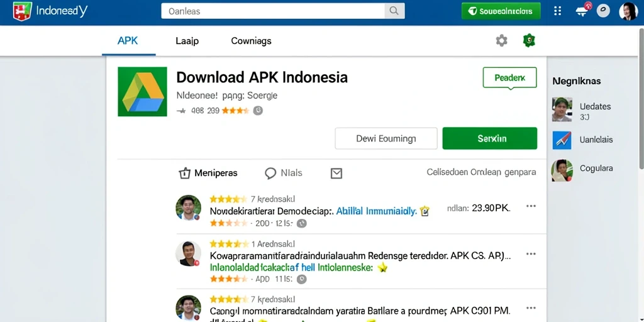Open the settings gear icon
Image resolution: width=644 pixels, height=322 pixels.
click(x=501, y=41)
